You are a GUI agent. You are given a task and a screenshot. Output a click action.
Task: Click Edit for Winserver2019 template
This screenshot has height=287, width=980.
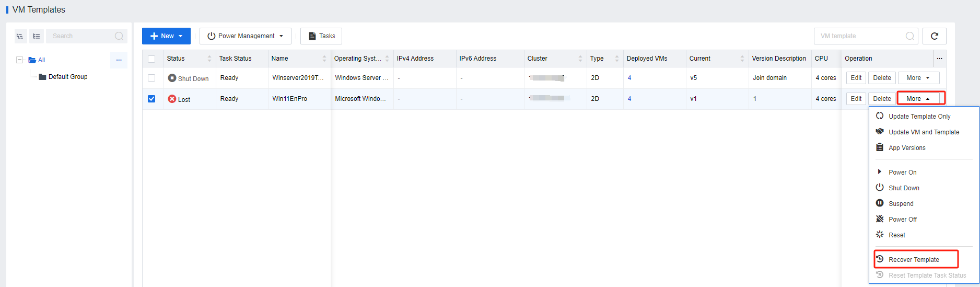[x=856, y=78]
